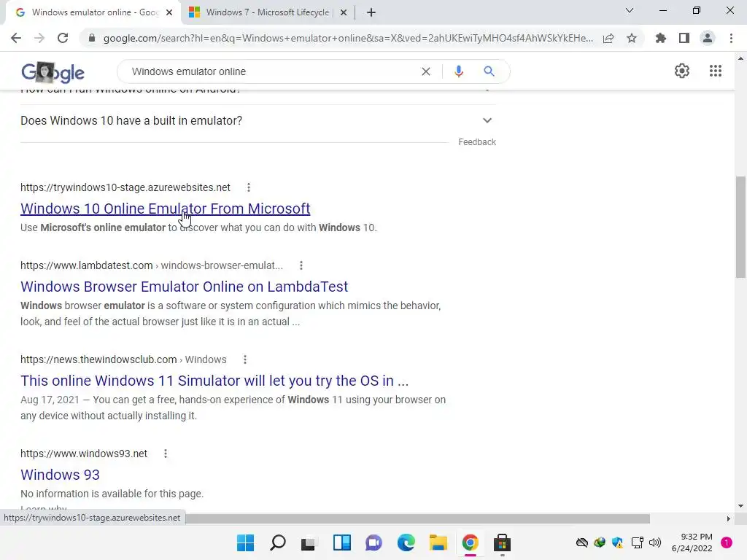Close the Windows emulator online tab
Screen dimensions: 747x560
tap(169, 12)
